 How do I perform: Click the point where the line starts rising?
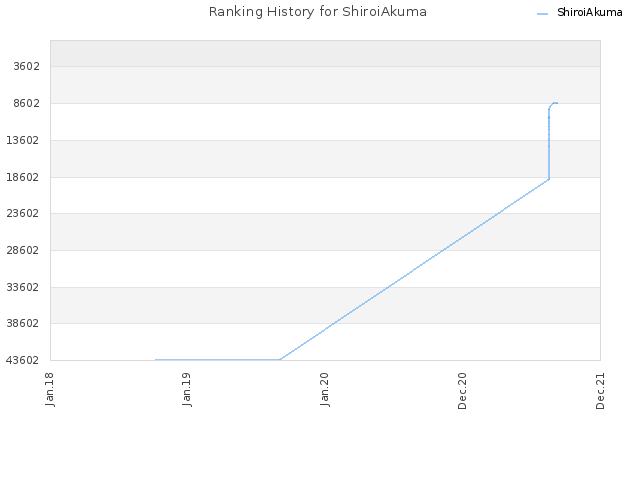[x=280, y=360]
